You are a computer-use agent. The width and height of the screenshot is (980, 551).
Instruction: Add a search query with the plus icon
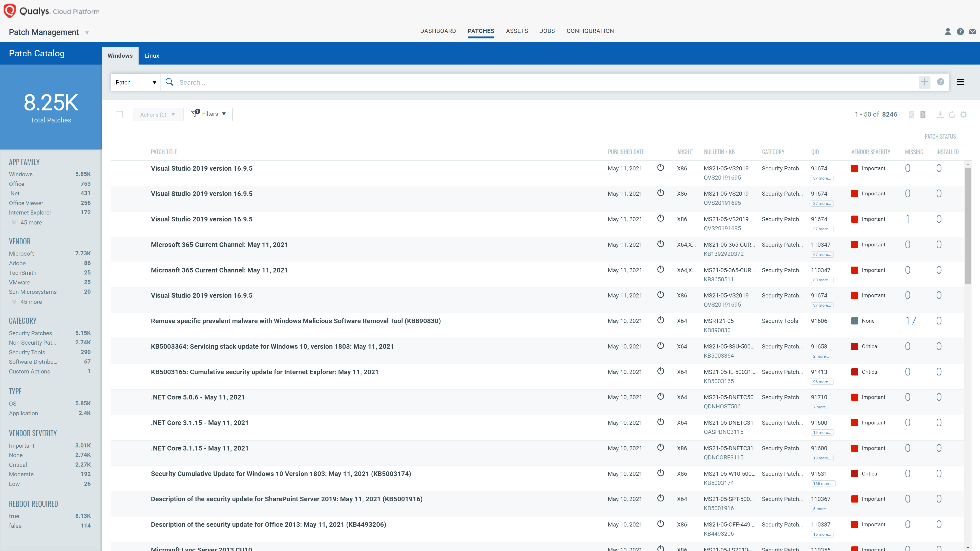pos(925,82)
